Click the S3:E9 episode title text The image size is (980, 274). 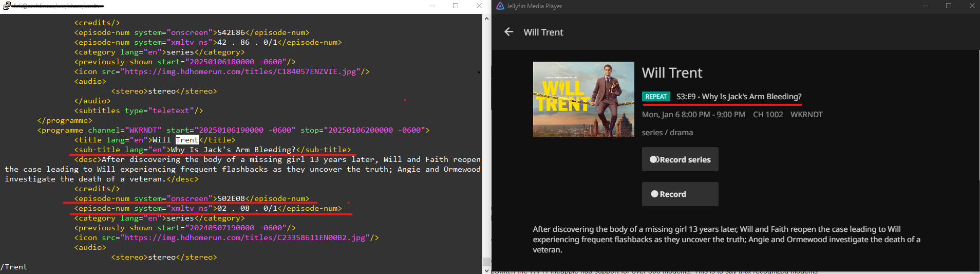click(x=739, y=97)
